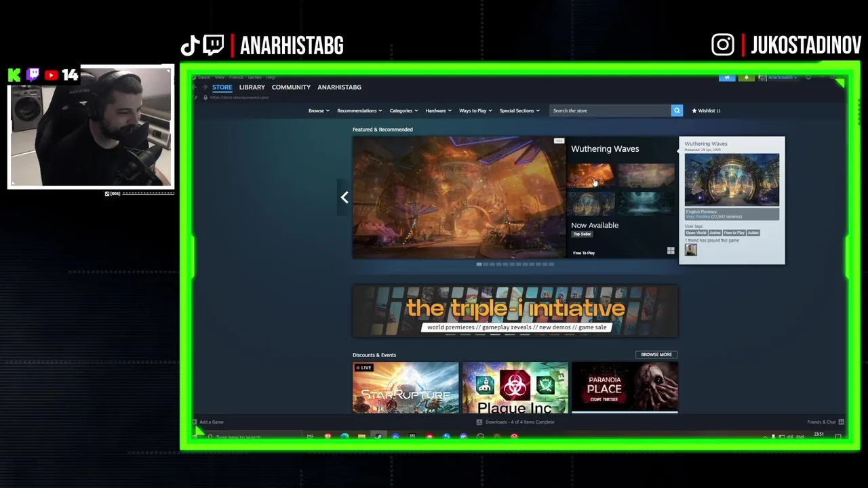Switch to the COMMUNITY tab
This screenshot has height=488, width=868.
[291, 87]
